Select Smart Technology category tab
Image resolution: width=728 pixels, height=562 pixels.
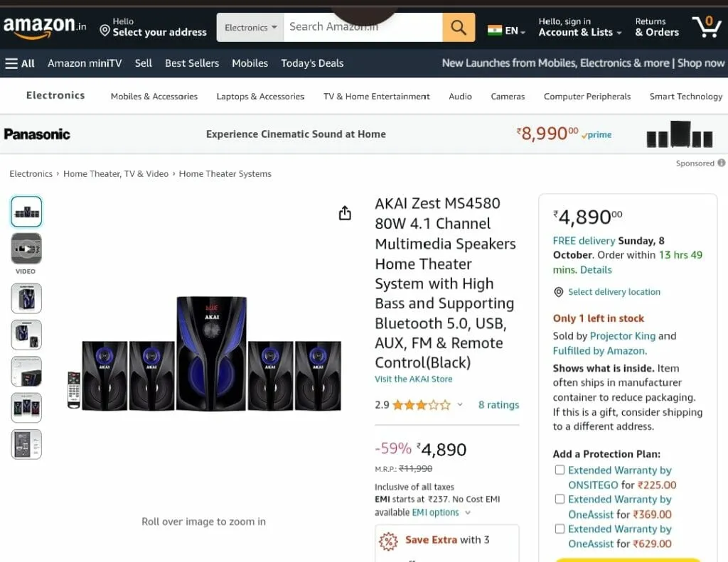pos(686,97)
